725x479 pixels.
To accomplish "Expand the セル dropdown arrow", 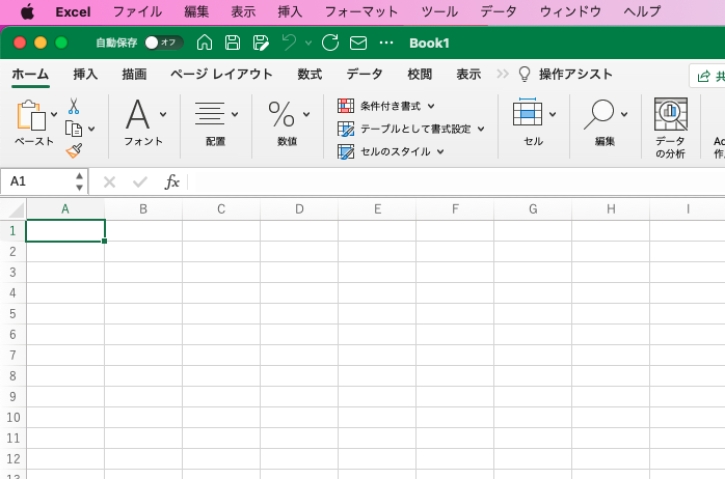I will [553, 114].
